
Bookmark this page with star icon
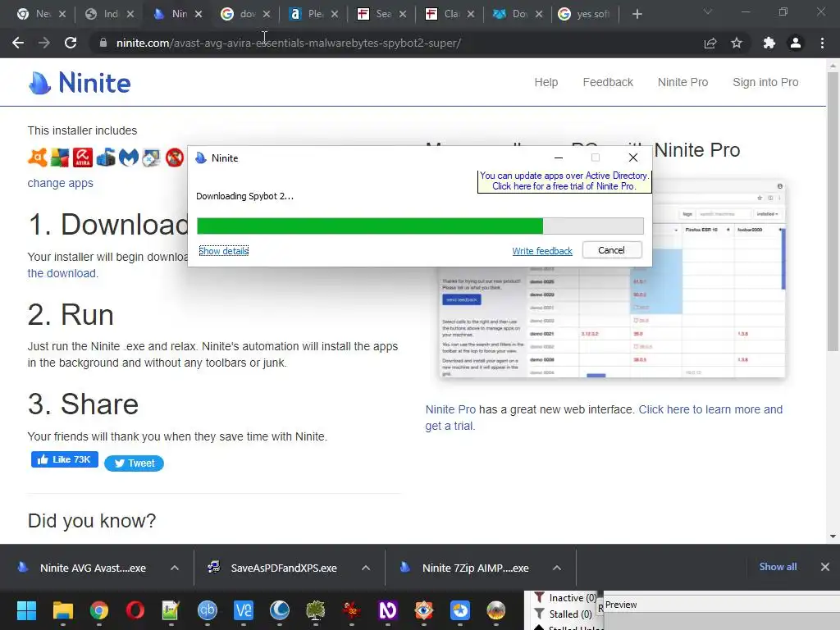[737, 43]
